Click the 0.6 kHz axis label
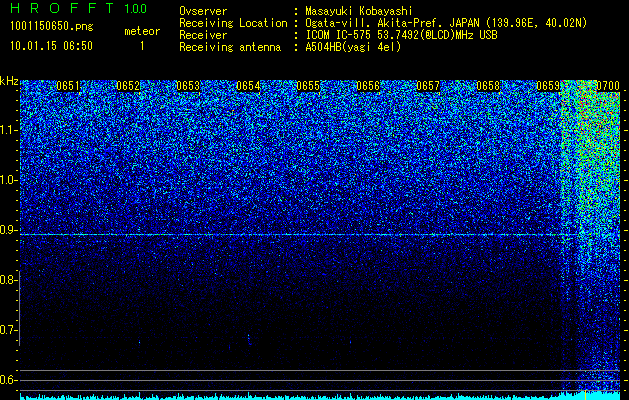This screenshot has width=629, height=400. tap(8, 380)
